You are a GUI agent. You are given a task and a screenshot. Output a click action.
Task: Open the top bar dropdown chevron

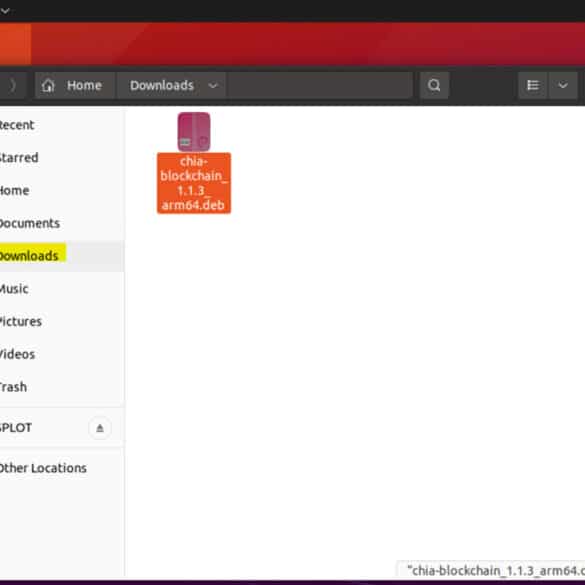(x=5, y=11)
